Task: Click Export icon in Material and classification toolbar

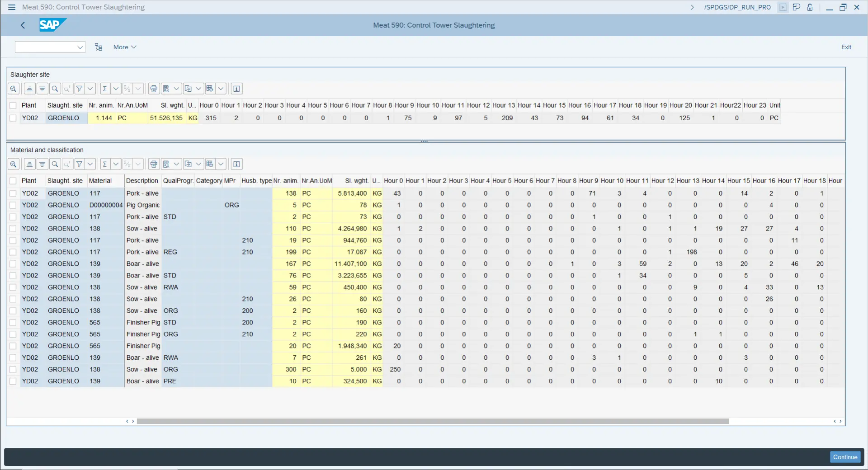Action: coord(188,164)
